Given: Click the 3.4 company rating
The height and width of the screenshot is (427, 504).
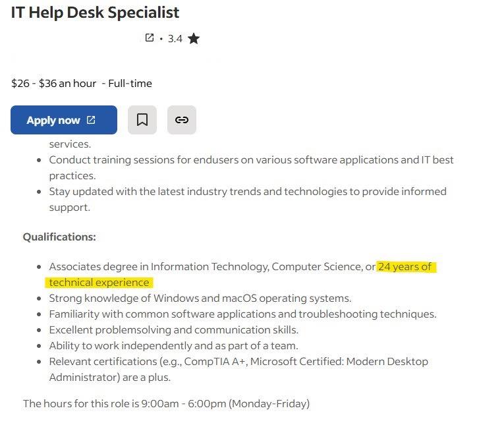Looking at the screenshot, I should pyautogui.click(x=175, y=39).
